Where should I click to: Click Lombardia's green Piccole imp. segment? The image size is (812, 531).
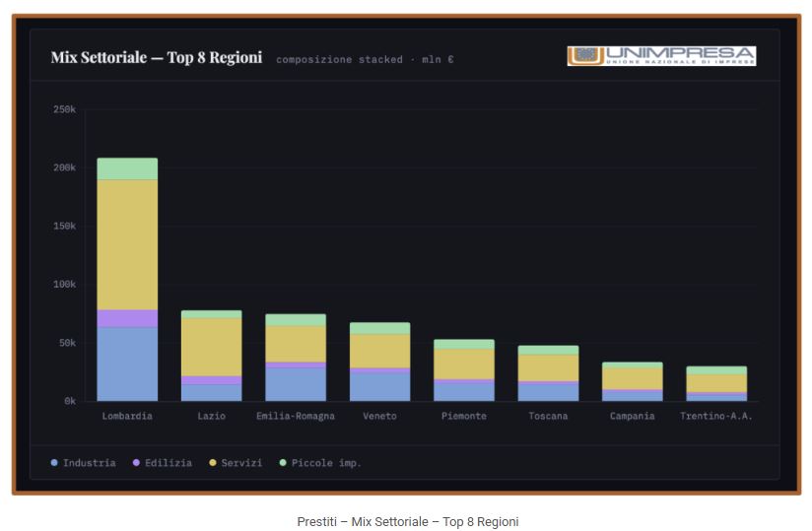pyautogui.click(x=127, y=168)
